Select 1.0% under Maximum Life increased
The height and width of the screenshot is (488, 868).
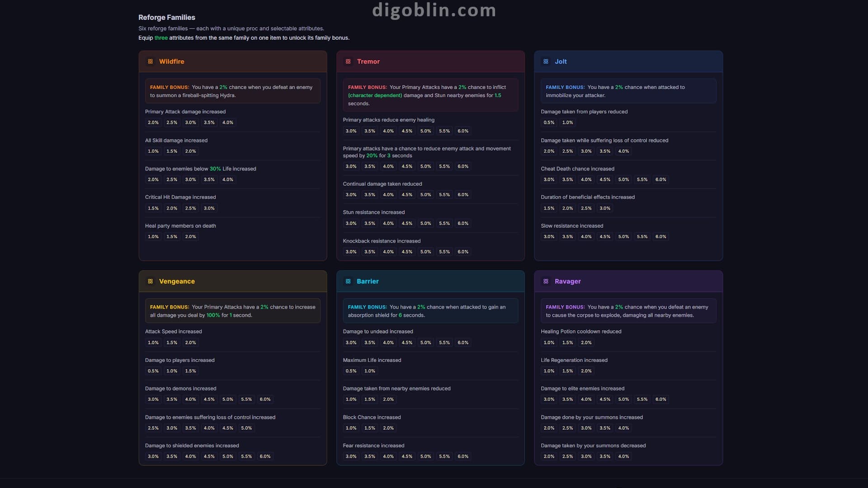tap(370, 371)
